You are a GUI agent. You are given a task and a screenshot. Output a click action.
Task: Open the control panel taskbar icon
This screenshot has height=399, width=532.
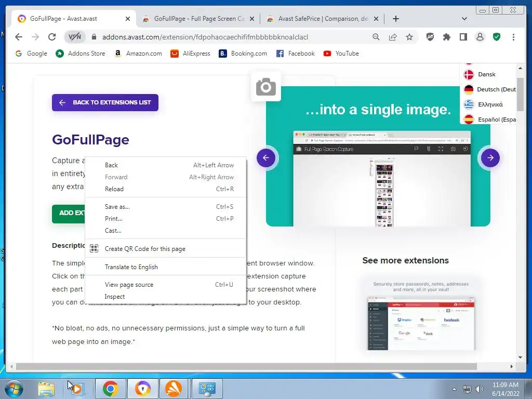point(207,389)
